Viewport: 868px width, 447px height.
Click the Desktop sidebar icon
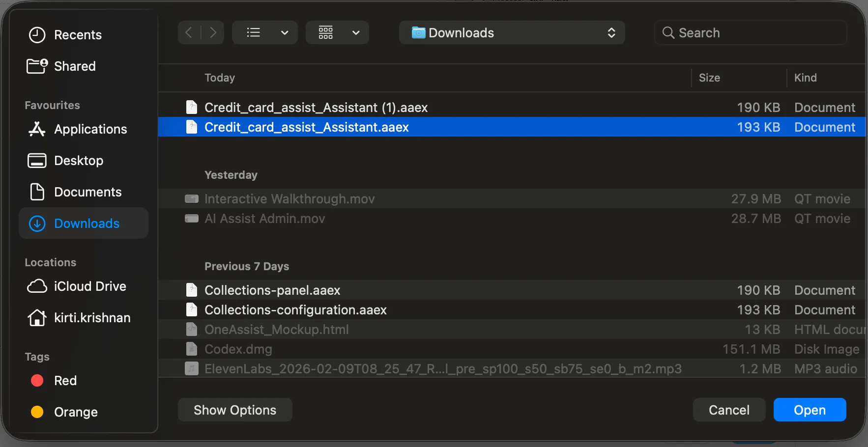tap(37, 161)
